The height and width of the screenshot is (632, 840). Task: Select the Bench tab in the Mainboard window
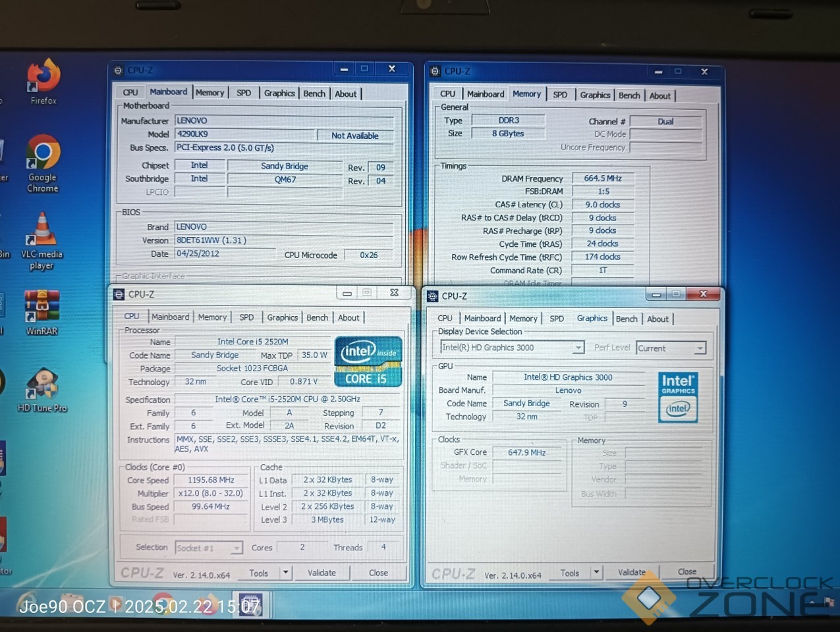pos(314,93)
